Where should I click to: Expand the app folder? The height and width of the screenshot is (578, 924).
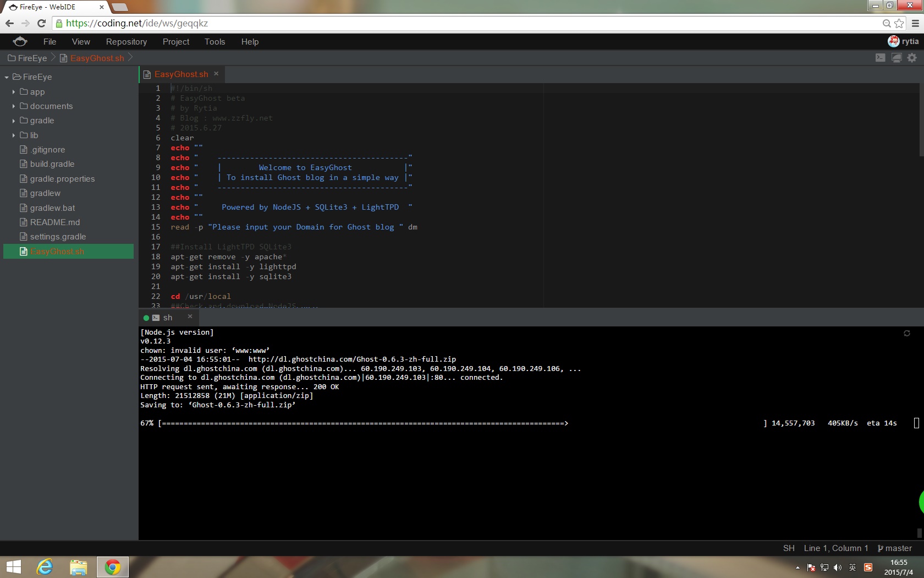click(14, 92)
